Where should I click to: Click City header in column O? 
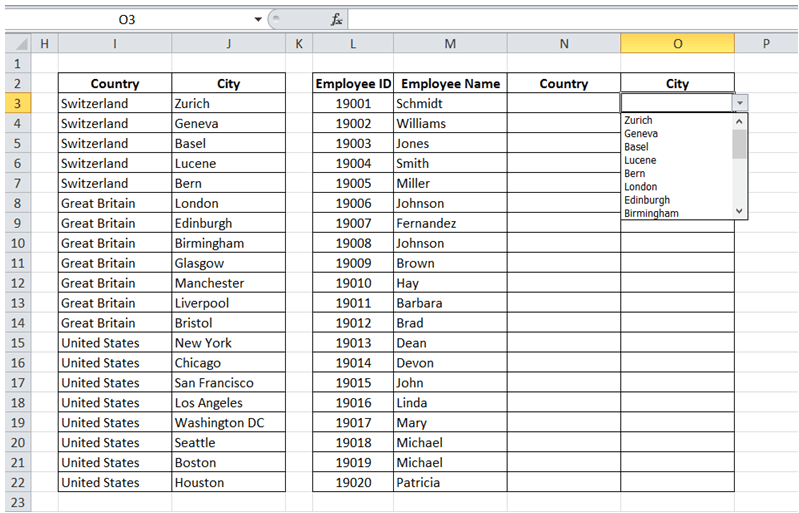678,84
